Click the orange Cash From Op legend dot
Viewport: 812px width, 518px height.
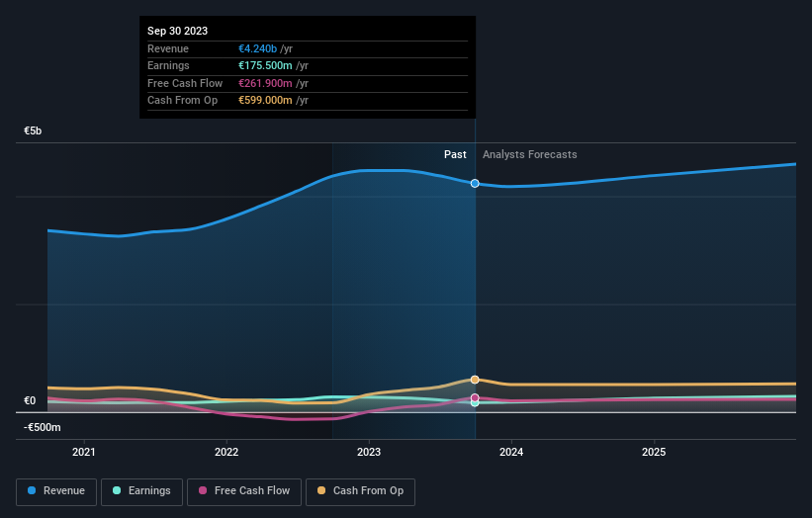coord(321,490)
